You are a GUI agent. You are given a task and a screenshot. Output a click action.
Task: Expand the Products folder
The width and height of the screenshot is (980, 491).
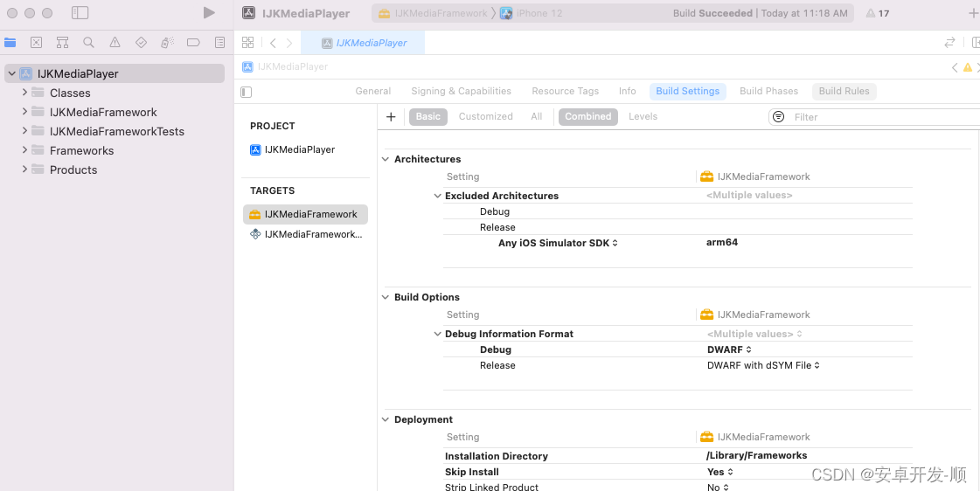(x=24, y=169)
